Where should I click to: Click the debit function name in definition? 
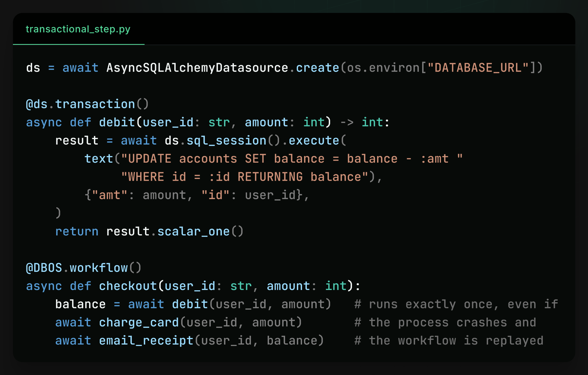[117, 122]
